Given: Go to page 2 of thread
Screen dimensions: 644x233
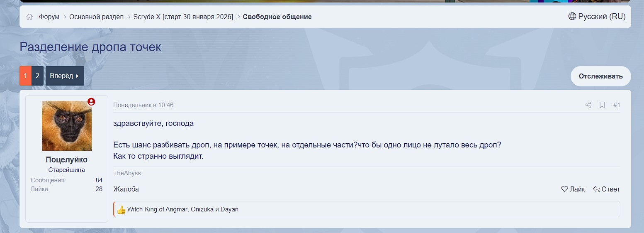Looking at the screenshot, I should click(37, 76).
